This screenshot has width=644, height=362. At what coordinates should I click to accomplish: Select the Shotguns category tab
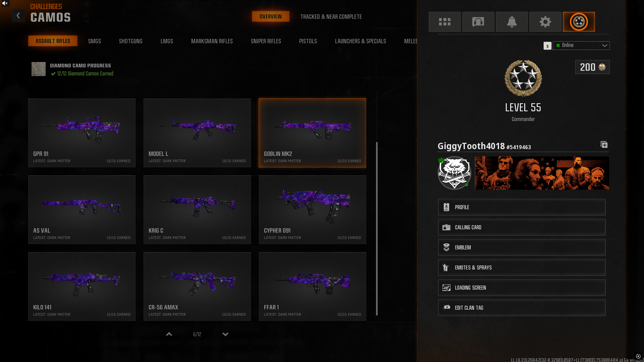(131, 41)
